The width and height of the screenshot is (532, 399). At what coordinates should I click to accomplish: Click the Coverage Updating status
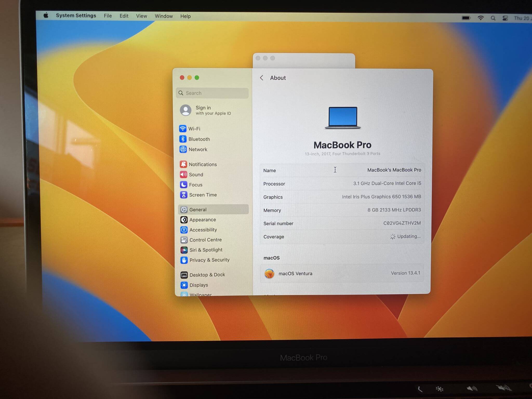(x=405, y=236)
